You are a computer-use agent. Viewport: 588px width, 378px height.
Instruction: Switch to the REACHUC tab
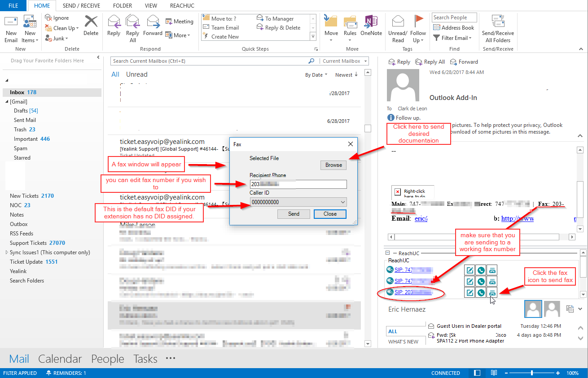(182, 6)
